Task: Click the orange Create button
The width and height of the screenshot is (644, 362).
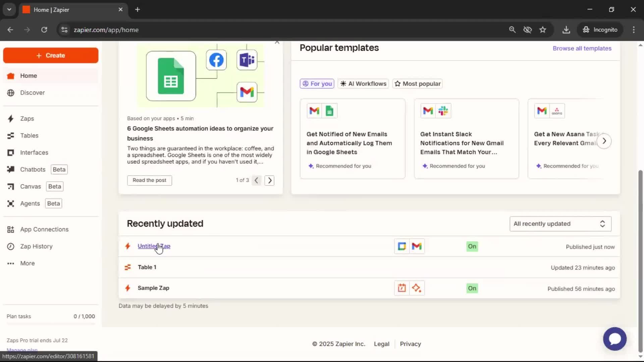Action: 51,55
